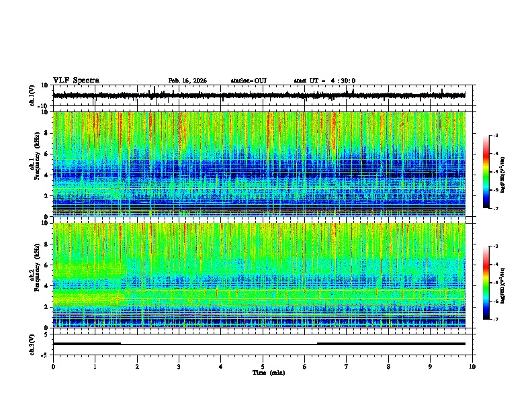
Task: Click "-3" on the ch.1 colorbar
Action: point(495,135)
